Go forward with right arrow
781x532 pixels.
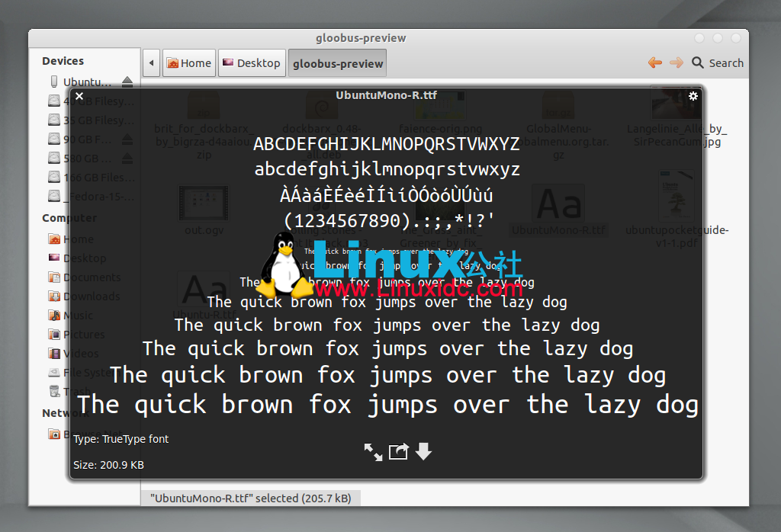point(676,62)
